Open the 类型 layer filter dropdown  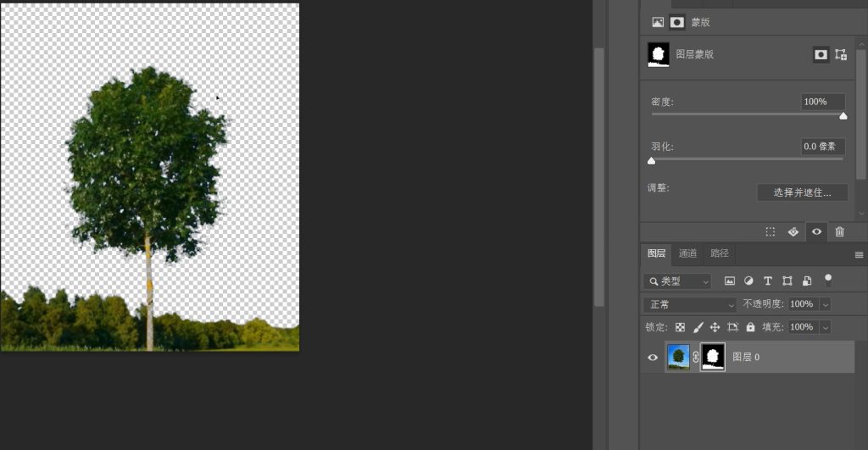coord(676,281)
